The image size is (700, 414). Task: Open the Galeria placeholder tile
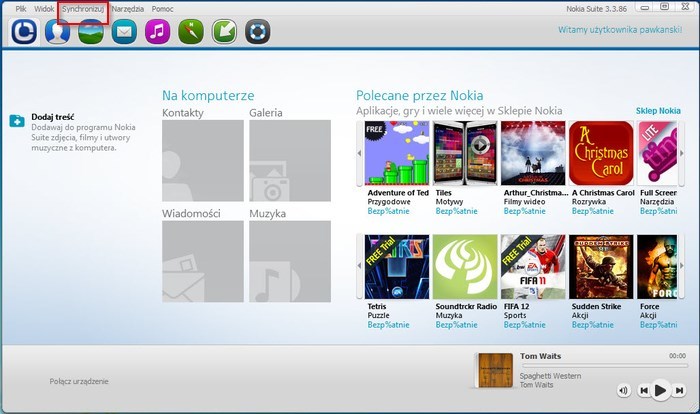click(290, 160)
